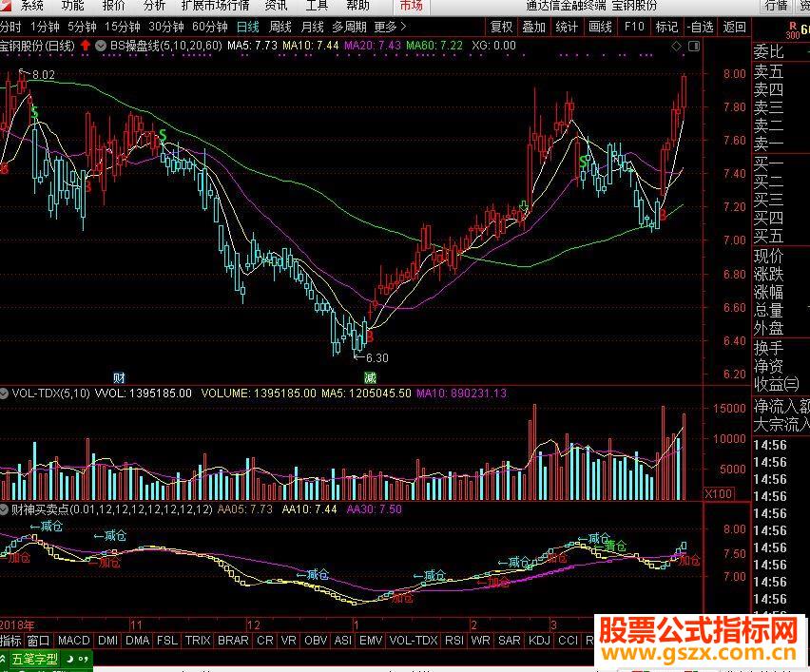The image size is (810, 672).
Task: Switch to the 窗口 bottom tab
Action: point(38,641)
